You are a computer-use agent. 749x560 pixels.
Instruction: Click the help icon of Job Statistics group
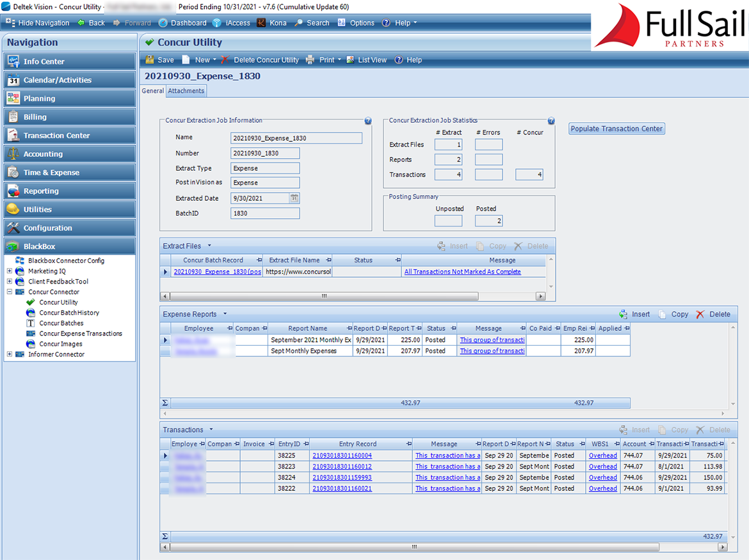551,121
